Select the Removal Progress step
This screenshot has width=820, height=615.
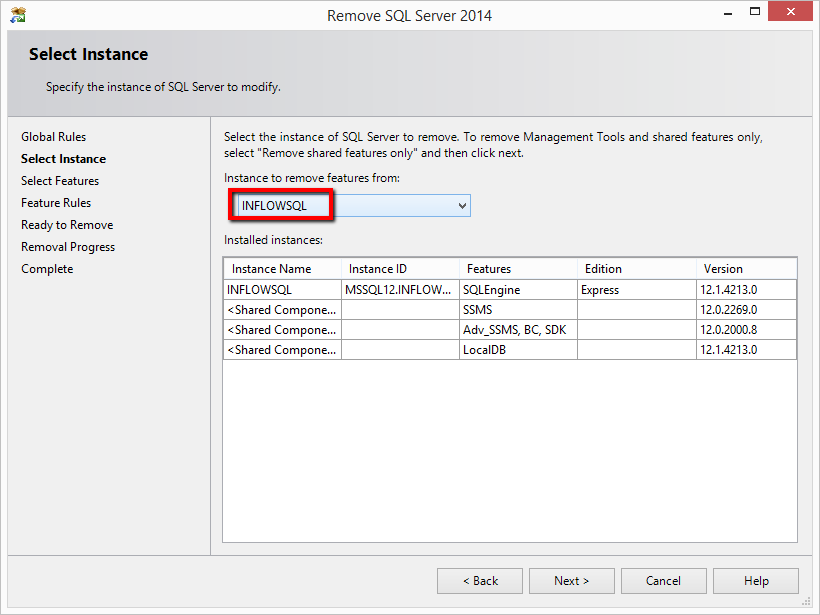(x=68, y=247)
